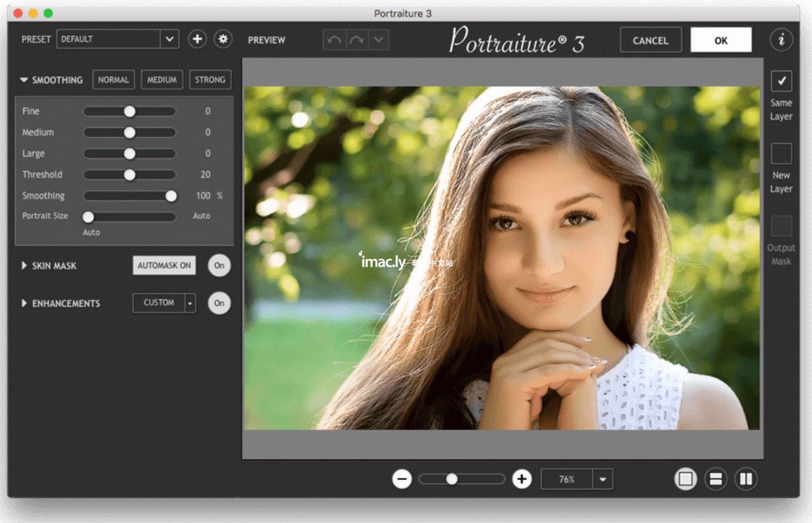Open the Custom enhancements dropdown arrow
The width and height of the screenshot is (812, 523).
(x=190, y=303)
